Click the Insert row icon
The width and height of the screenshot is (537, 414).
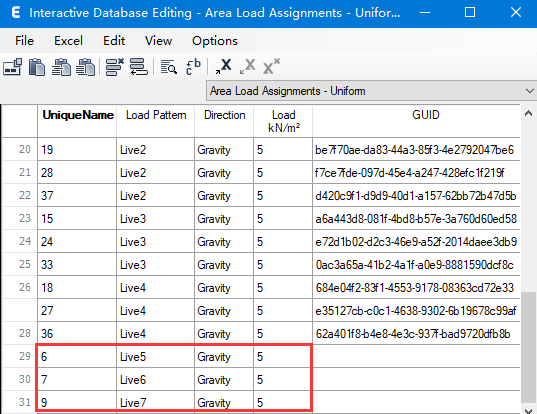(139, 67)
